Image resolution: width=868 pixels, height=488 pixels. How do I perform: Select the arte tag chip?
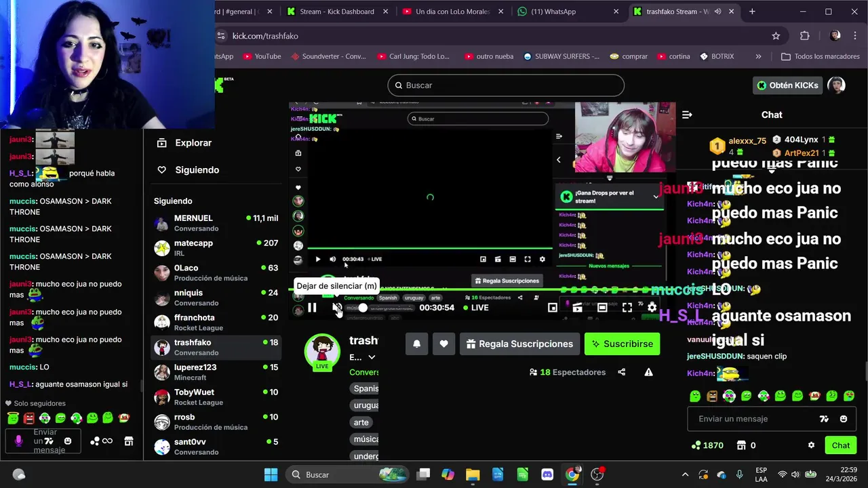(361, 422)
